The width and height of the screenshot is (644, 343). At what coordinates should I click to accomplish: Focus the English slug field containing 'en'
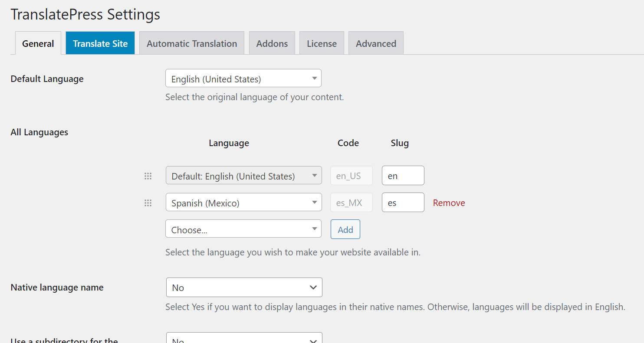point(403,176)
